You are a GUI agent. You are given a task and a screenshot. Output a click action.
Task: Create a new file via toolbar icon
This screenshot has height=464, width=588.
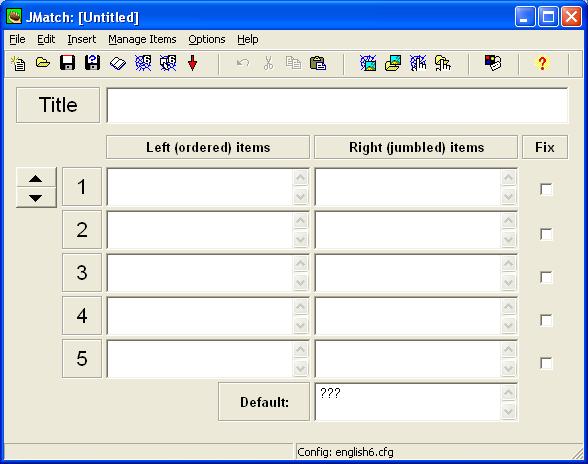[18, 63]
